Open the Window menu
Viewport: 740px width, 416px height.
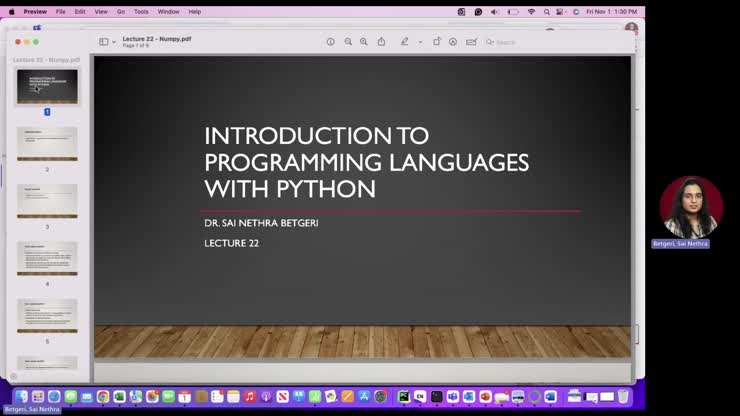168,12
